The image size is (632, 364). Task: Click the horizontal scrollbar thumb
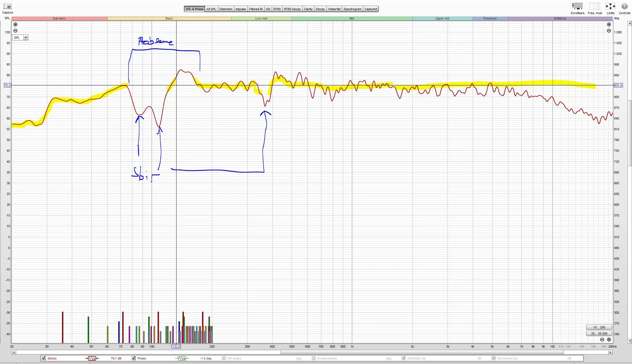point(422,352)
